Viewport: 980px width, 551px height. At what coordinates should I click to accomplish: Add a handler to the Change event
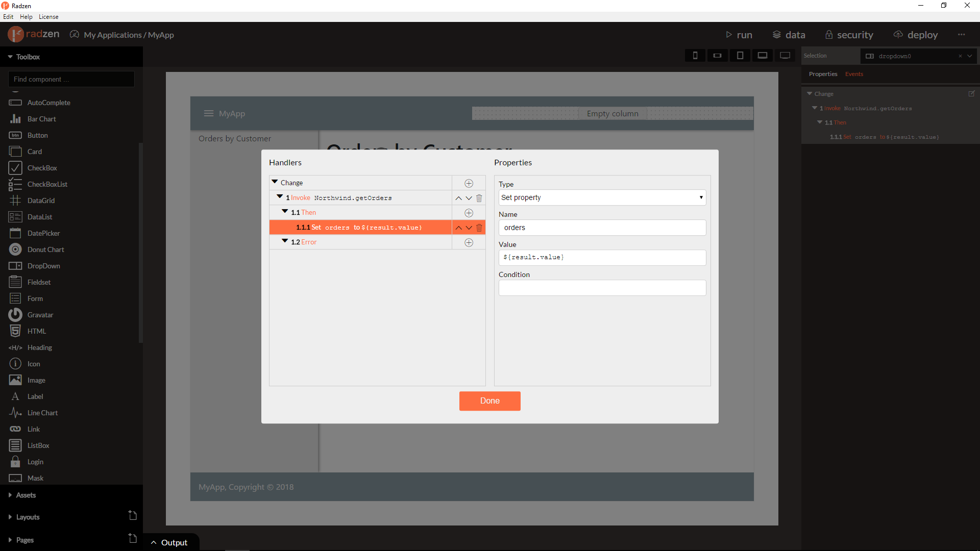click(469, 183)
